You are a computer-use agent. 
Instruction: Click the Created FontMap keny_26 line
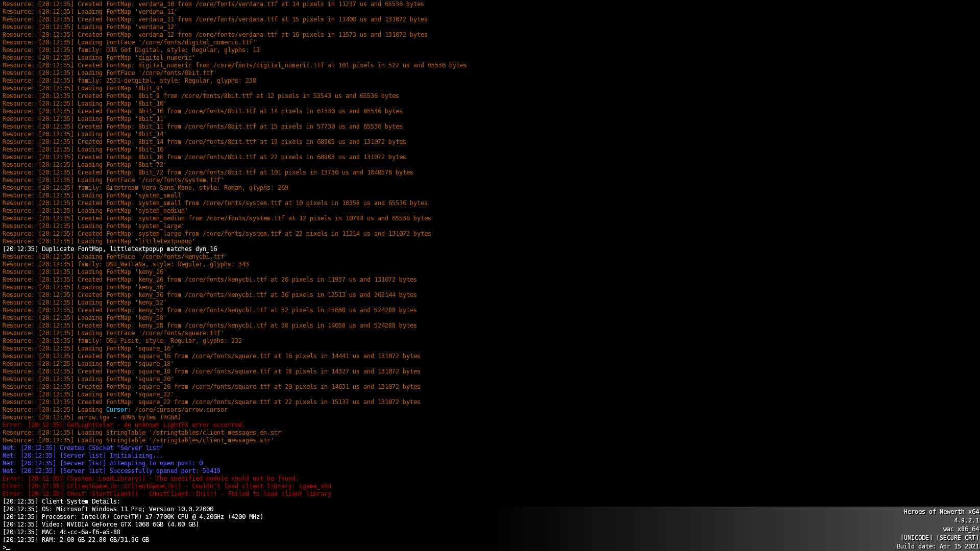pyautogui.click(x=210, y=280)
